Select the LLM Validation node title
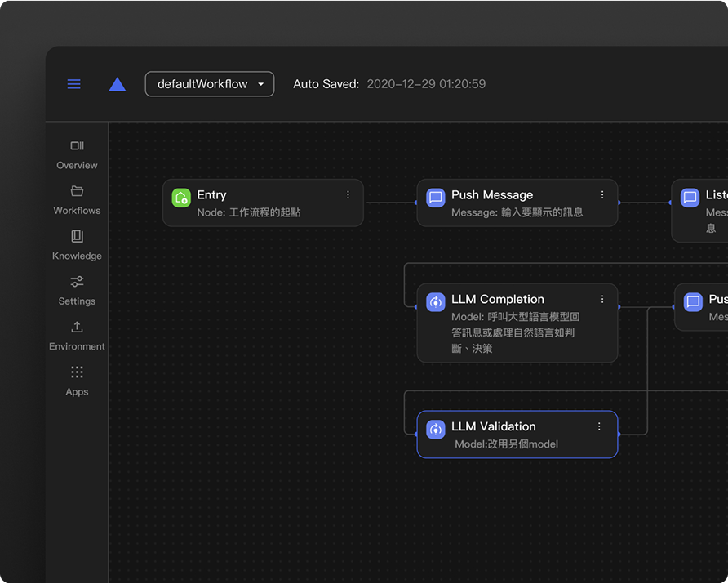The image size is (728, 584). coord(494,426)
